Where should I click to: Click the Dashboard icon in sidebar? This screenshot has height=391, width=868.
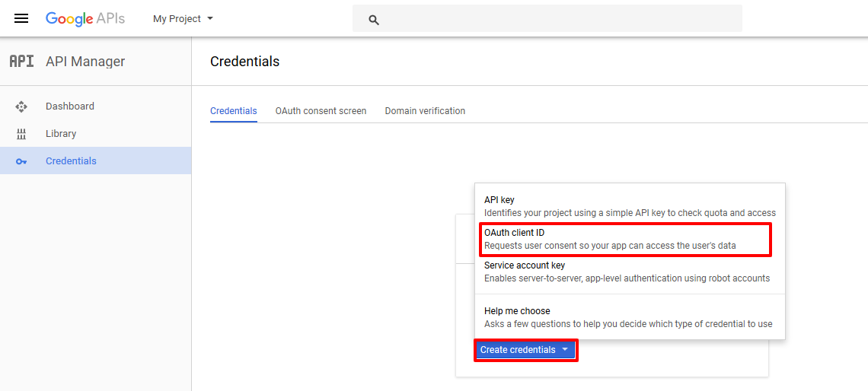(21, 106)
